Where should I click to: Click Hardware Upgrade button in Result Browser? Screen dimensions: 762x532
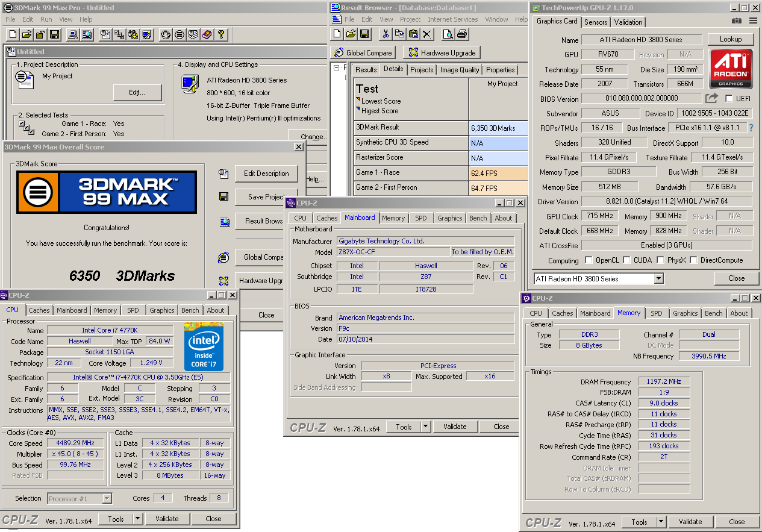tap(442, 52)
